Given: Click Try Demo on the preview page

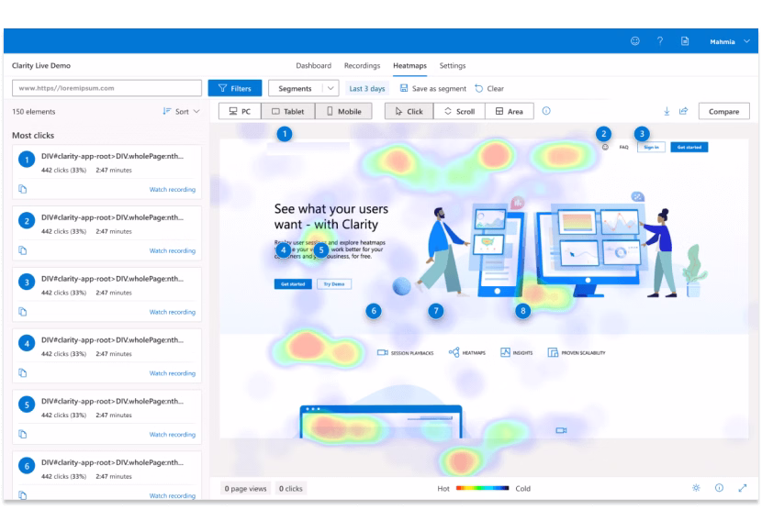Looking at the screenshot, I should pyautogui.click(x=334, y=284).
